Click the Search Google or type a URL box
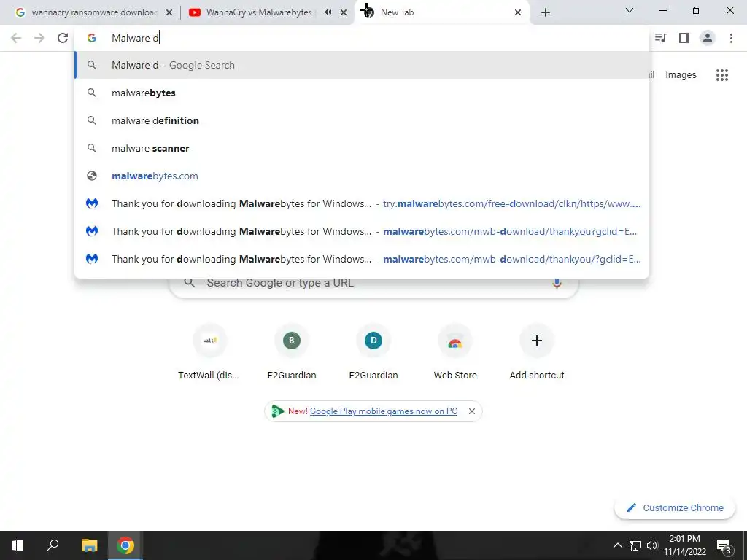The width and height of the screenshot is (747, 560). 374,284
